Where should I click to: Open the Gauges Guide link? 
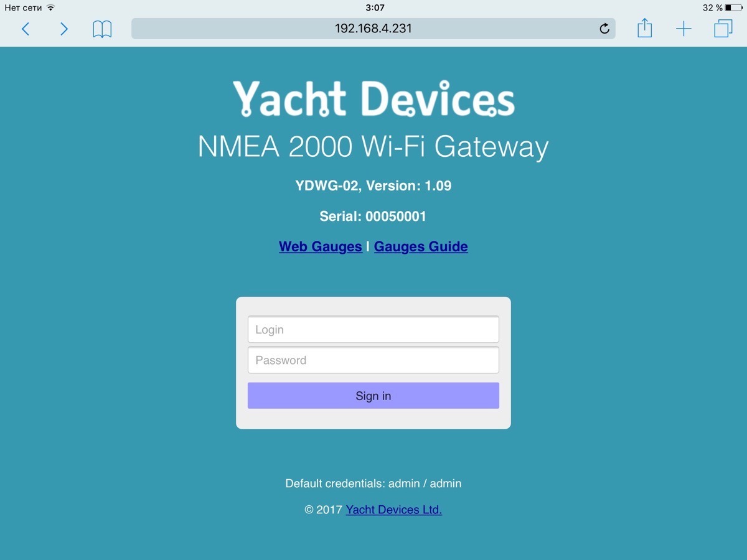421,246
